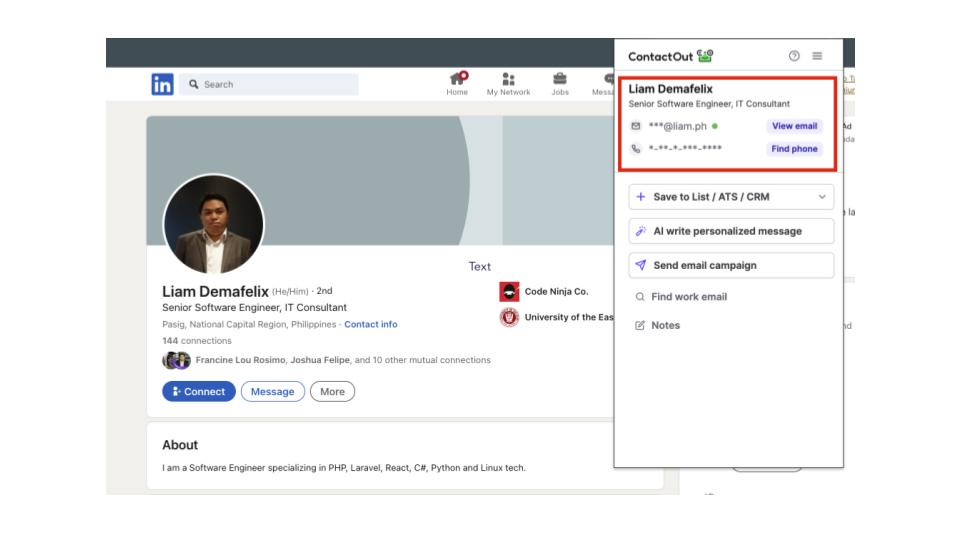Click the Code Ninja Co. logo
Screen dimensions: 960x540
(x=509, y=292)
